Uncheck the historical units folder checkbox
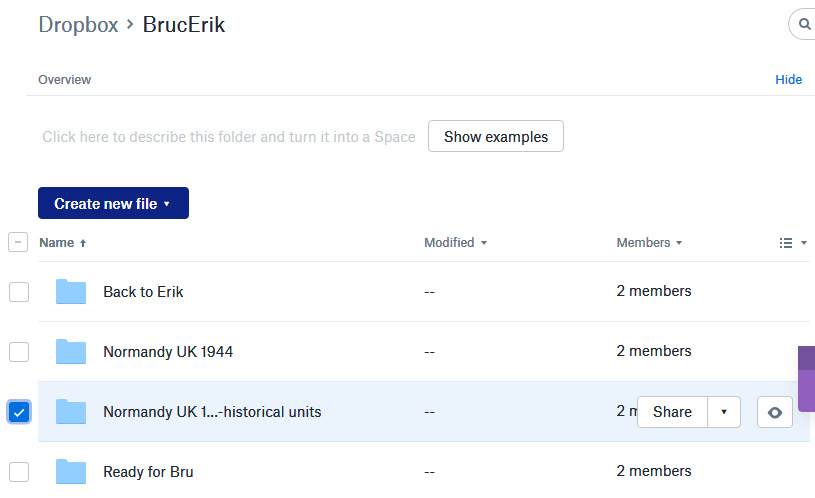Screen dimensions: 815x498 pos(19,412)
